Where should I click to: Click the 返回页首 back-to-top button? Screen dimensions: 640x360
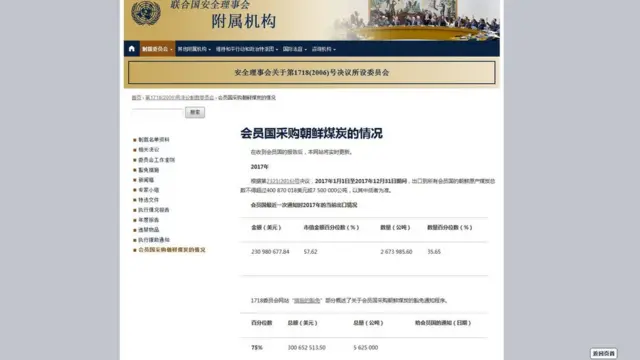[604, 353]
